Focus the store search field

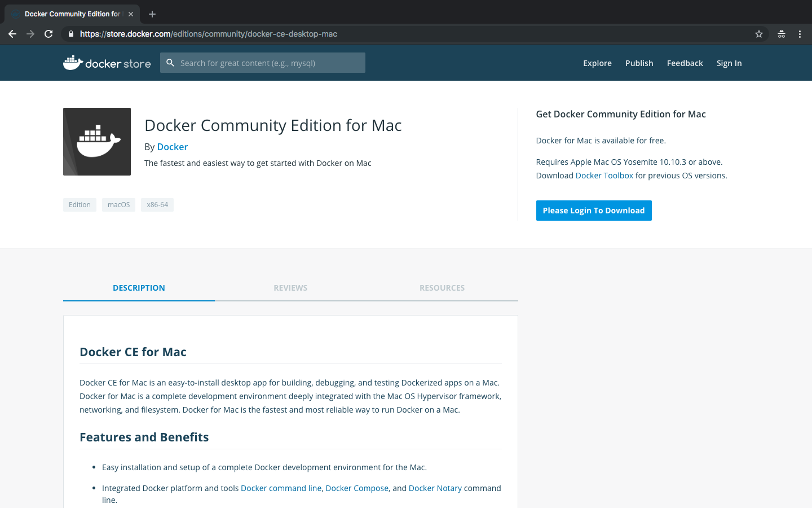point(263,63)
